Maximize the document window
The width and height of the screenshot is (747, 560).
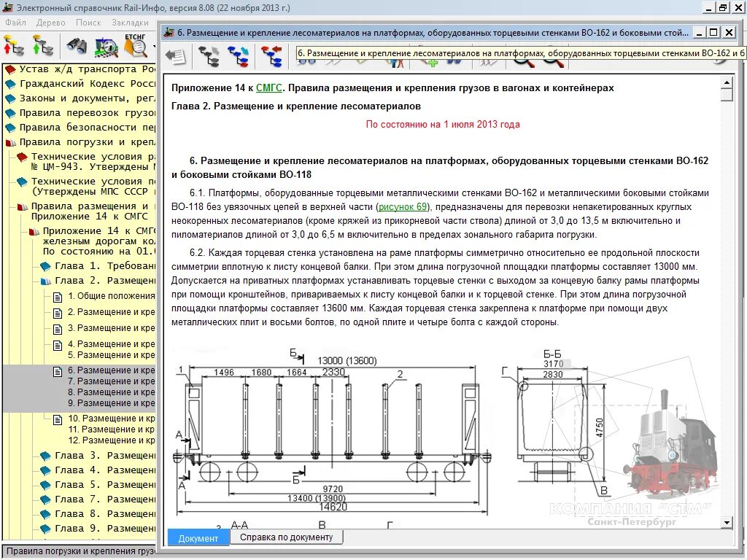tap(713, 32)
